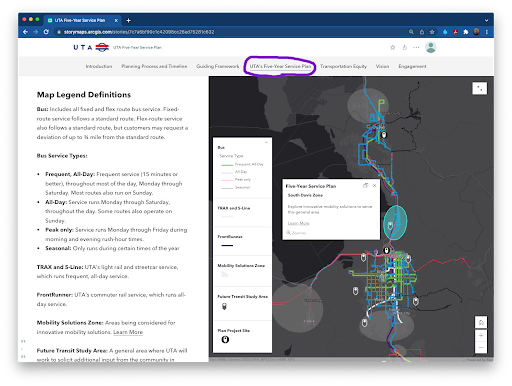The image size is (512, 386).
Task: Click the browser address bar
Action: 230,32
